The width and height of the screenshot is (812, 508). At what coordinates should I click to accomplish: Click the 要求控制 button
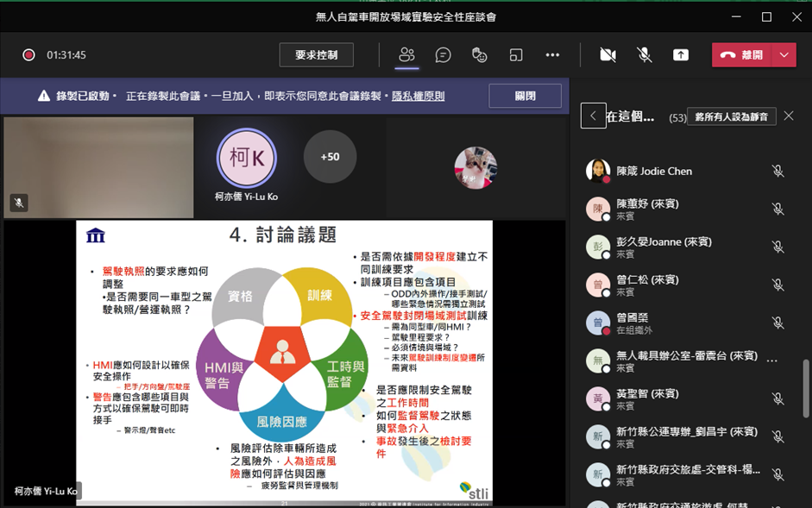coord(316,55)
